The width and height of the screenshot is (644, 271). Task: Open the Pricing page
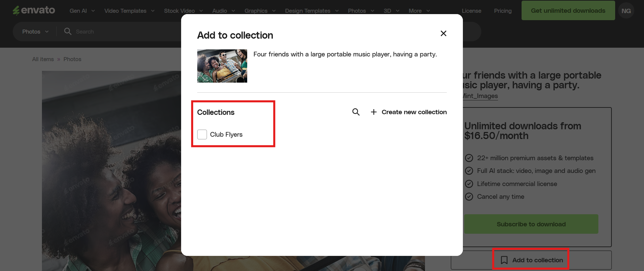coord(502,11)
